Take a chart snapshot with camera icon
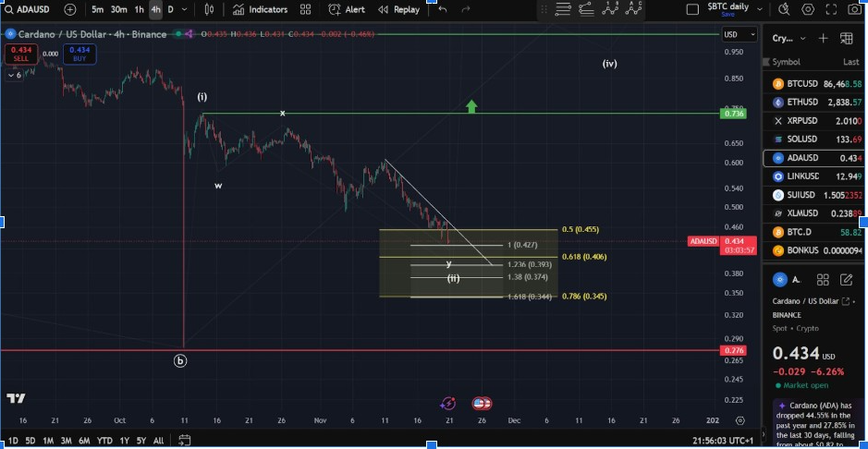The height and width of the screenshot is (449, 868). (x=855, y=9)
